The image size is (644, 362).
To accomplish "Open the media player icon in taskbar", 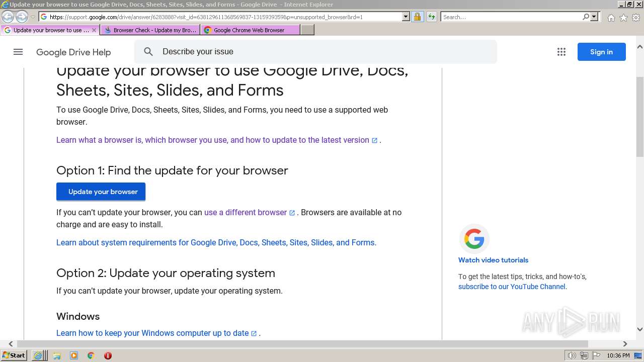I will 74,355.
